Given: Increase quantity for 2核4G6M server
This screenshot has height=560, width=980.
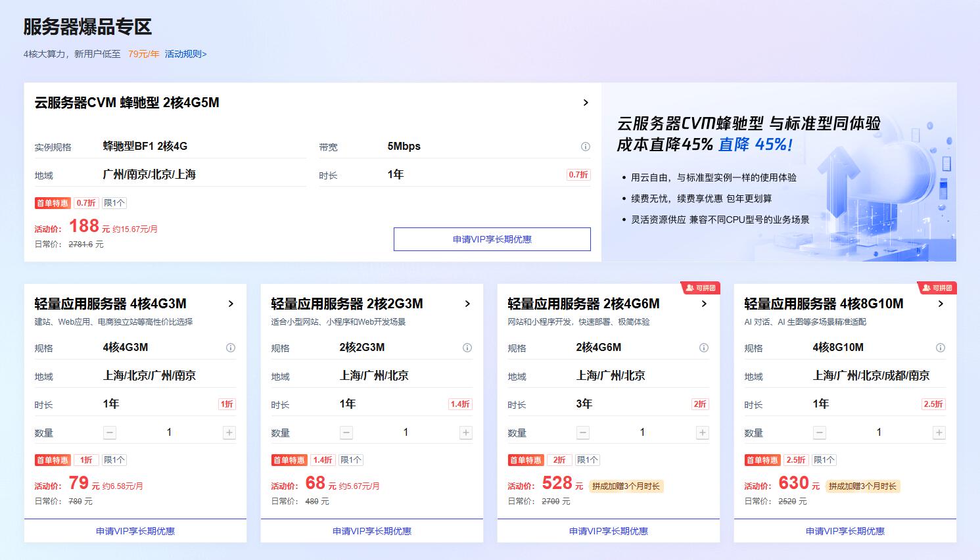Looking at the screenshot, I should tap(703, 432).
